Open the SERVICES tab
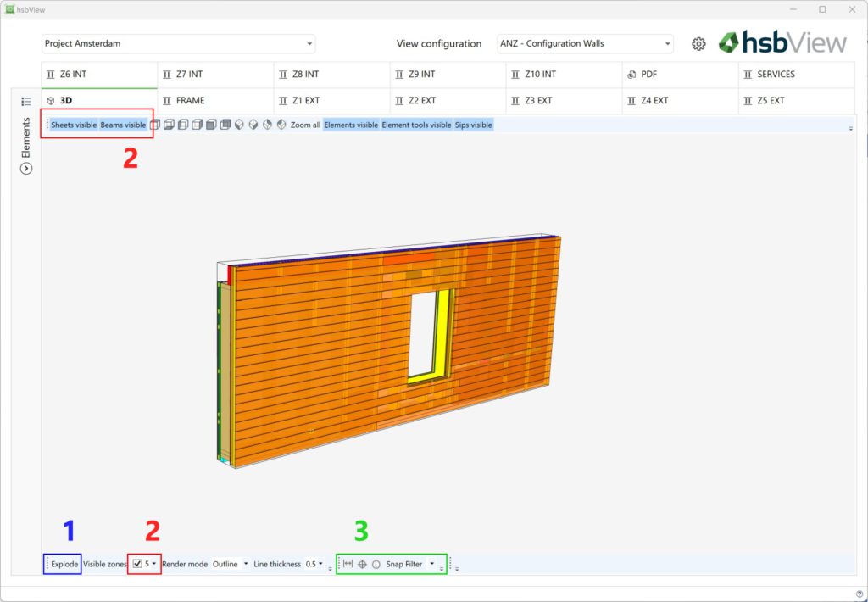 click(797, 75)
